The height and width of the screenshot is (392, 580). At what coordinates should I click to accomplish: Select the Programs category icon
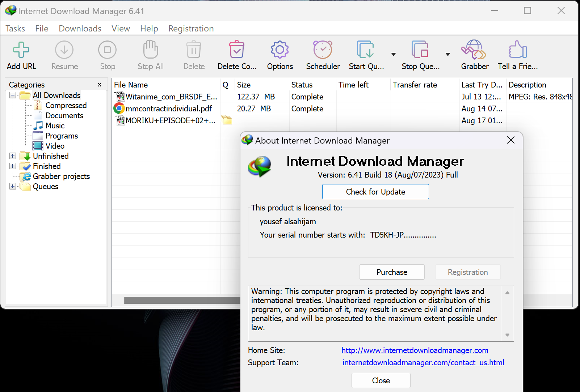[38, 136]
